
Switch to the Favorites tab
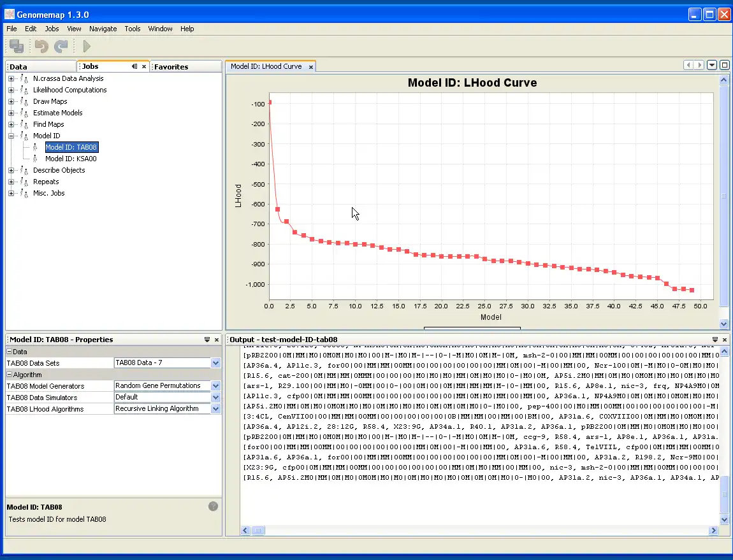pyautogui.click(x=171, y=66)
